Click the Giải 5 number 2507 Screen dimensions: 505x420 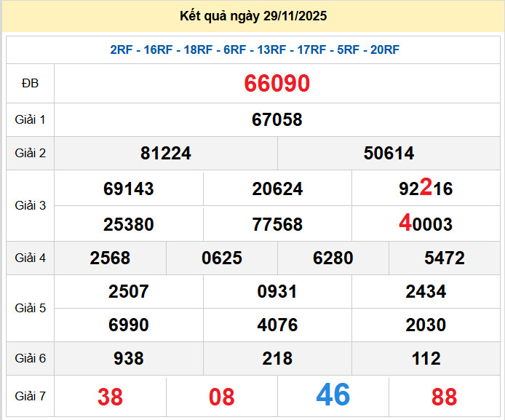tap(129, 292)
